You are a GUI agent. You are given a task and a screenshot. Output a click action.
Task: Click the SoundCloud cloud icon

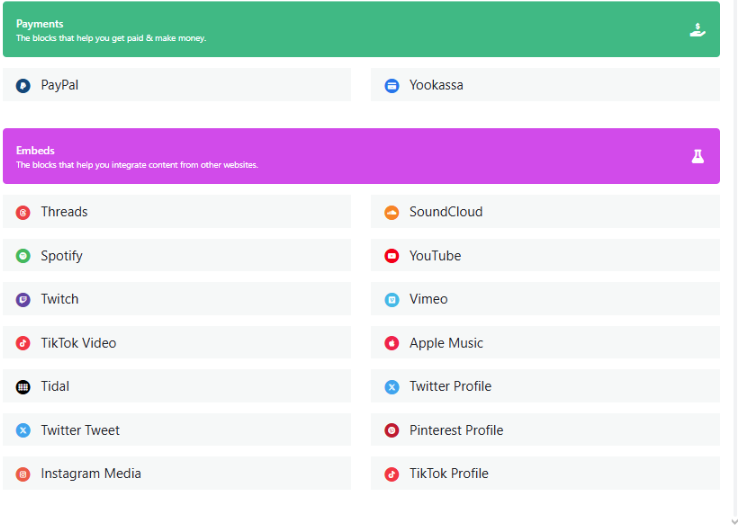[392, 212]
